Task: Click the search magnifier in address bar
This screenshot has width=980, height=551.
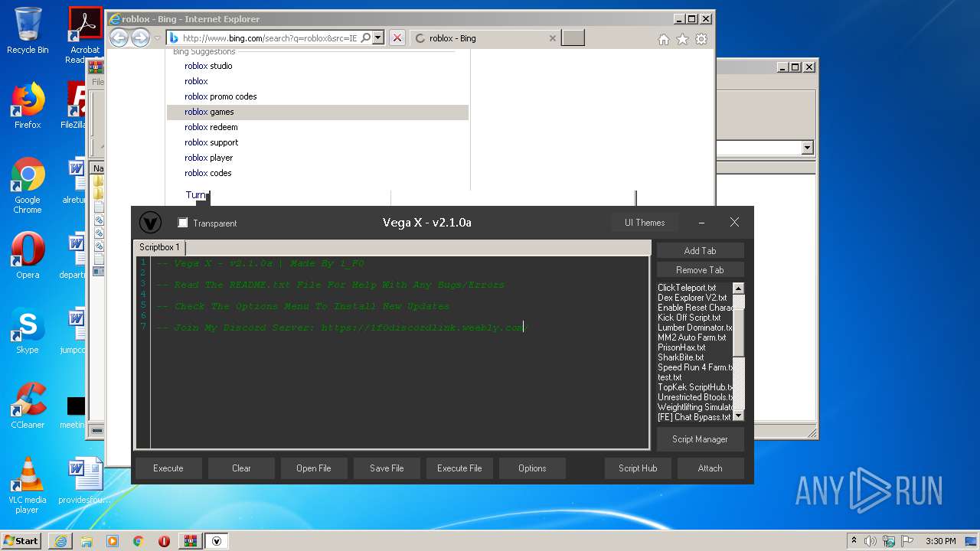Action: (365, 37)
